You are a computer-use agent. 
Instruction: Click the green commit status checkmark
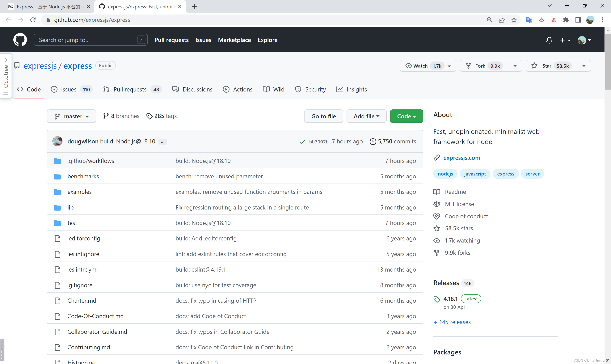tap(302, 142)
